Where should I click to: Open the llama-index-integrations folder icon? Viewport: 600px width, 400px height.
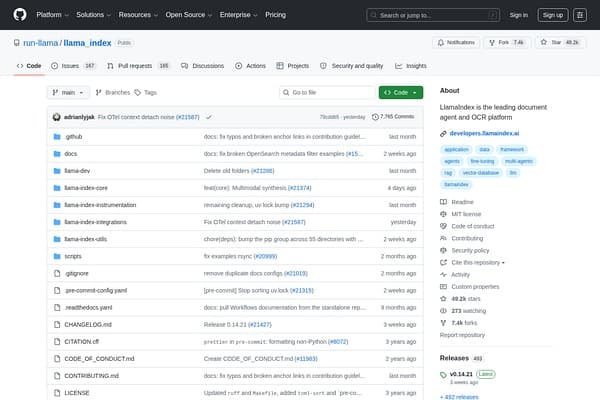click(57, 222)
